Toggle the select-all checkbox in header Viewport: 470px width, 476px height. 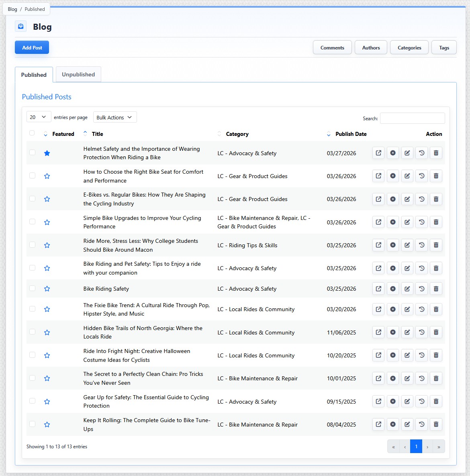tap(32, 133)
